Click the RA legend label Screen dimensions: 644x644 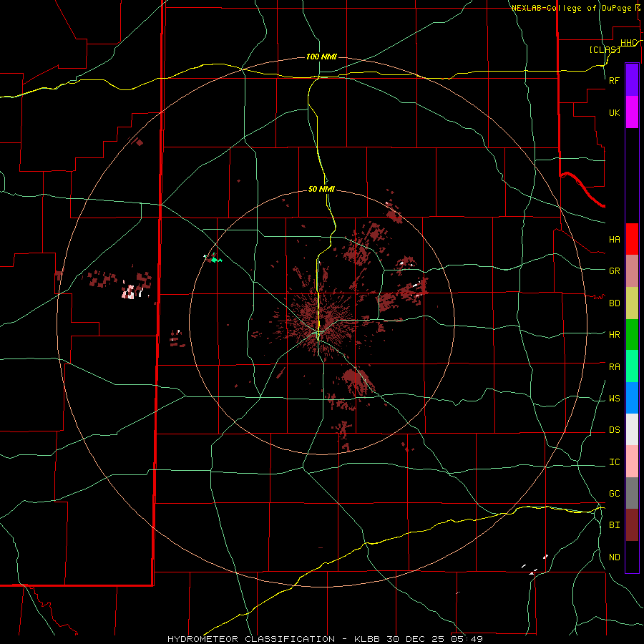[614, 367]
